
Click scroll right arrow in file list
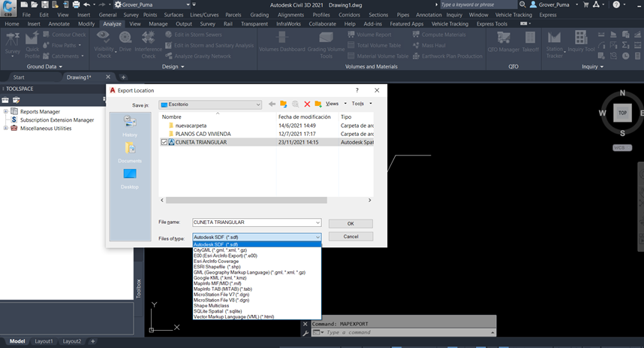(369, 201)
